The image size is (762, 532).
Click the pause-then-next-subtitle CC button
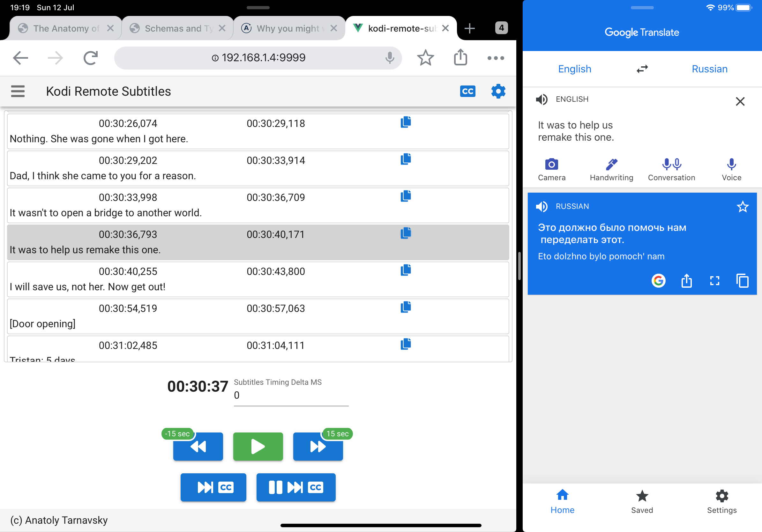(296, 487)
